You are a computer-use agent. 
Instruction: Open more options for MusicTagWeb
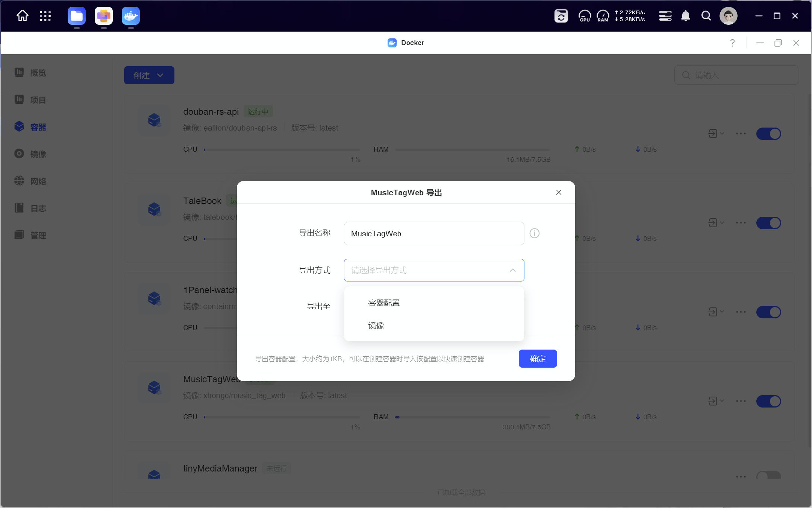[x=741, y=401]
